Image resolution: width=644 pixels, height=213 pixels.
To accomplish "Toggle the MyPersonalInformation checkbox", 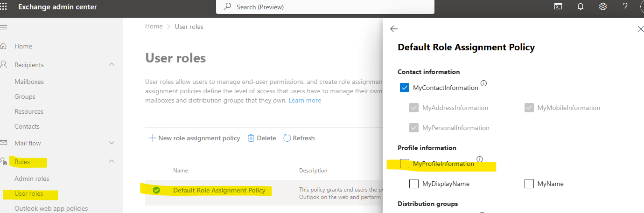I will [x=414, y=128].
